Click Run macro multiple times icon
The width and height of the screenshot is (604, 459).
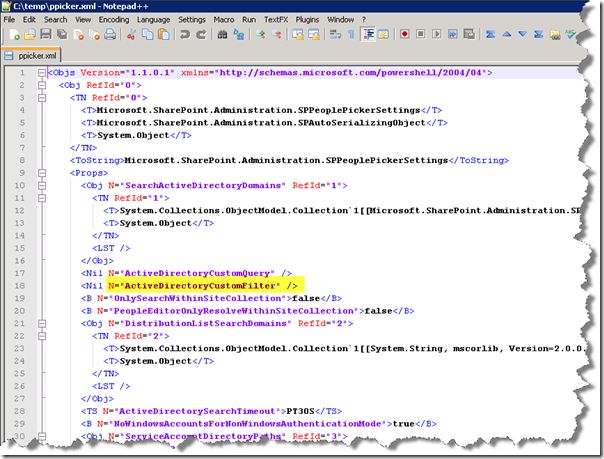453,34
